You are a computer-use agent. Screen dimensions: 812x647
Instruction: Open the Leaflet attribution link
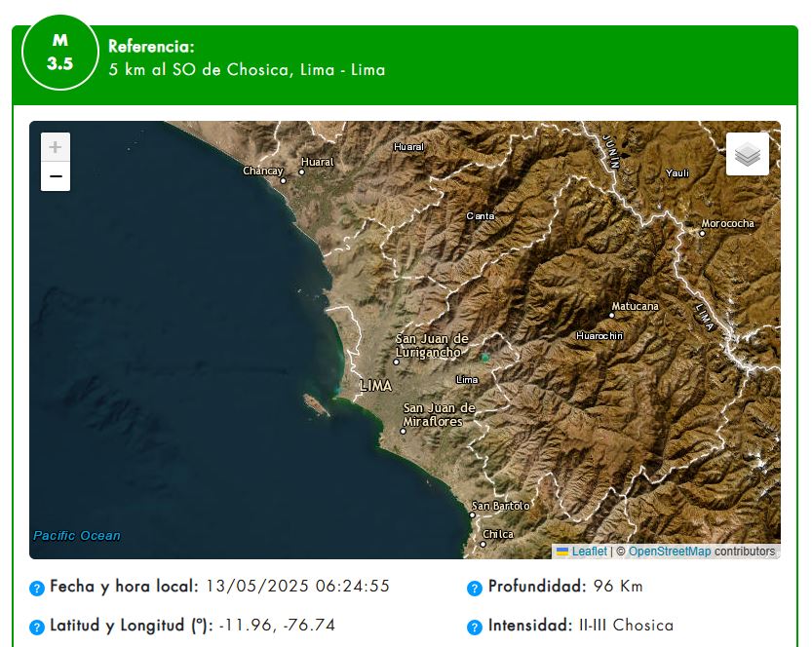click(x=588, y=552)
